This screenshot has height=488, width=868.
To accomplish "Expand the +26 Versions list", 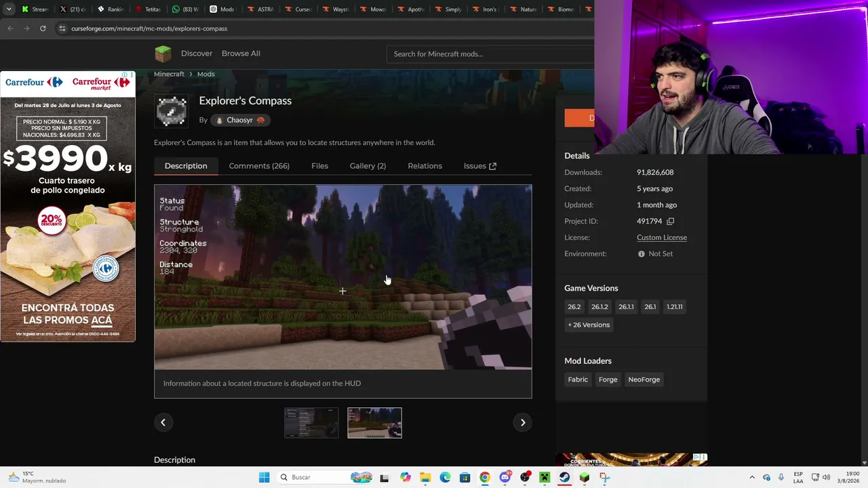I will 589,325.
